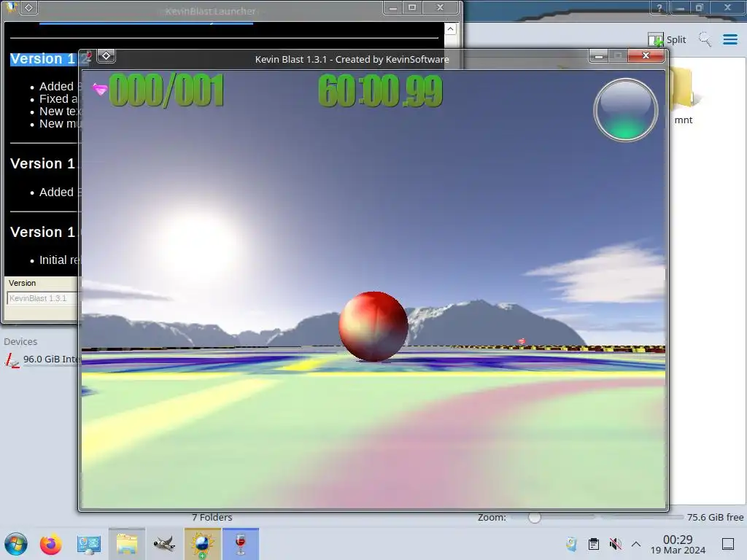Click the red ball in the game
This screenshot has height=560, width=747.
[x=373, y=327]
